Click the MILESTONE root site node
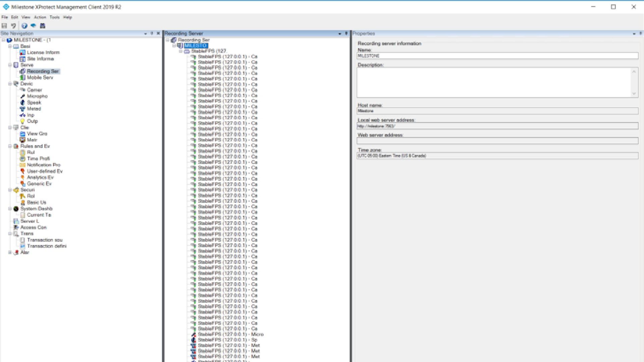644x362 pixels. pyautogui.click(x=32, y=40)
